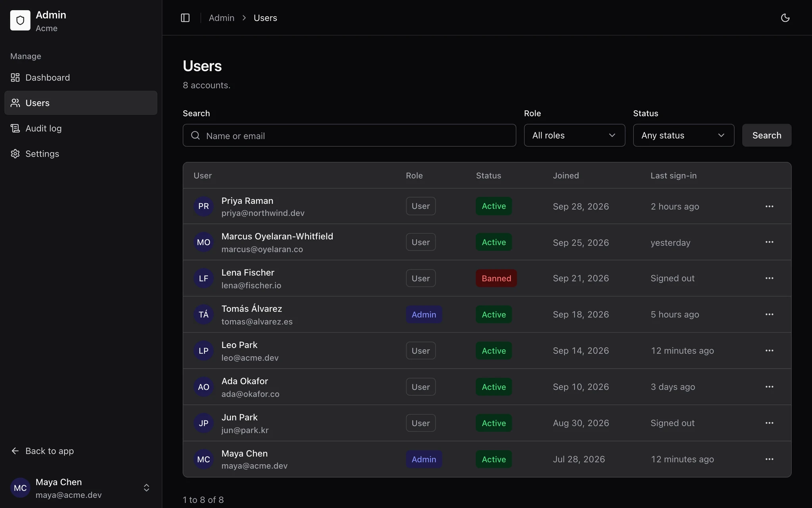Switch theme with the moon icon

[x=785, y=18]
